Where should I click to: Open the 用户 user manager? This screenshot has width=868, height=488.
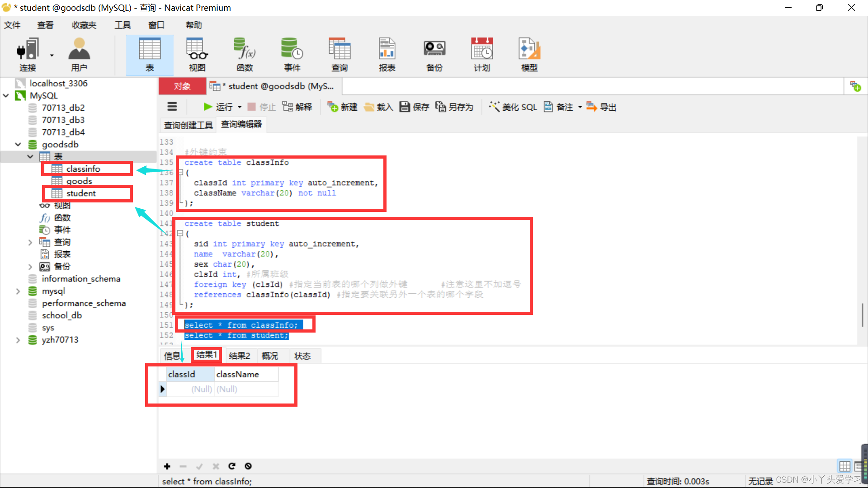coord(79,55)
